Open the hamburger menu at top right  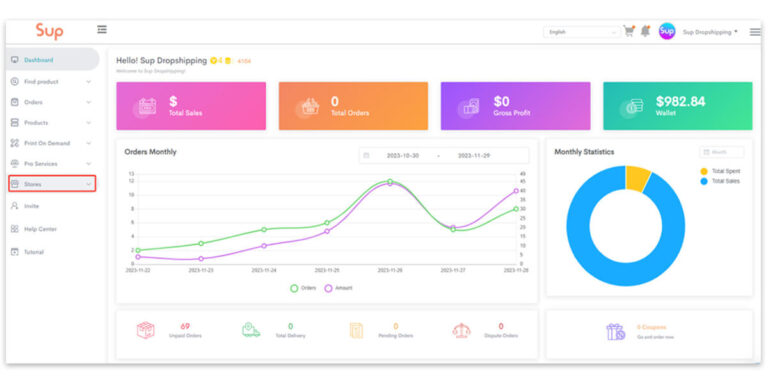(755, 32)
